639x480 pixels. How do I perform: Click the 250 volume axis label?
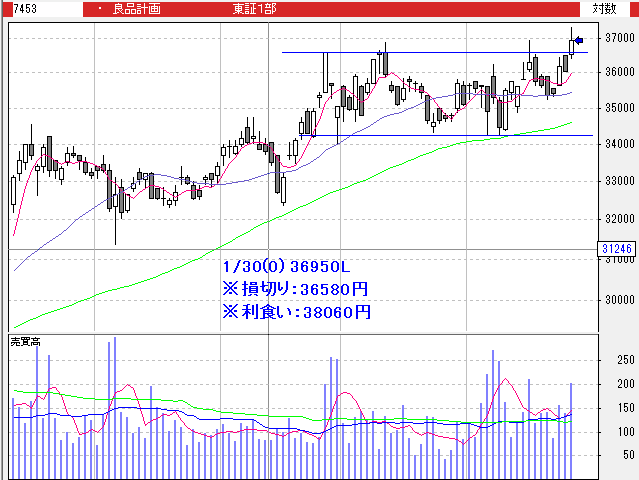pos(626,360)
